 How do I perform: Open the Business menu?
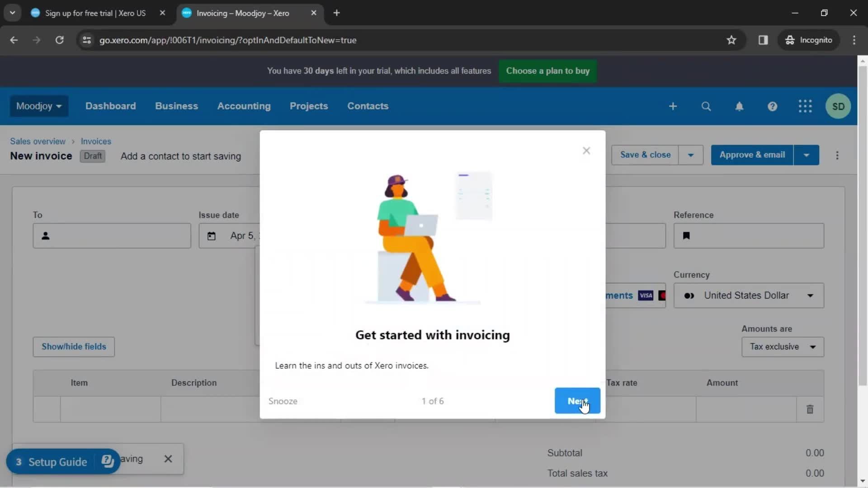pos(176,106)
